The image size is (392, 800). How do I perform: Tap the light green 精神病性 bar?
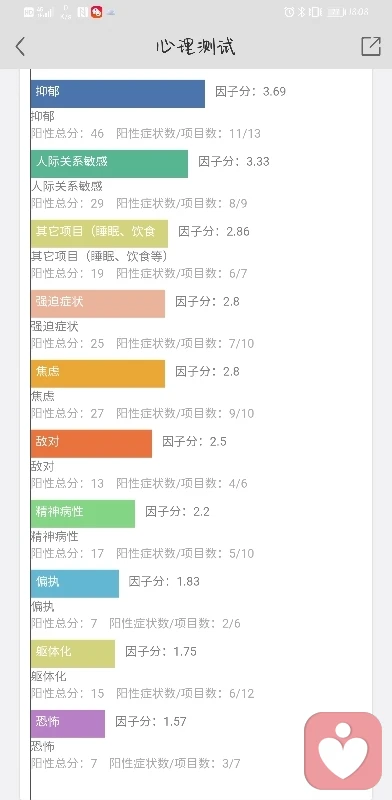[x=83, y=513]
